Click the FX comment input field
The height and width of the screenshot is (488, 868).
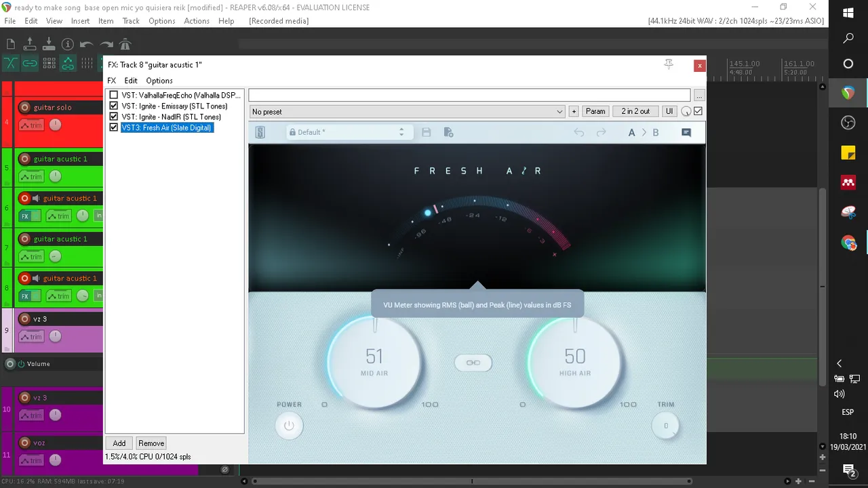coord(469,96)
